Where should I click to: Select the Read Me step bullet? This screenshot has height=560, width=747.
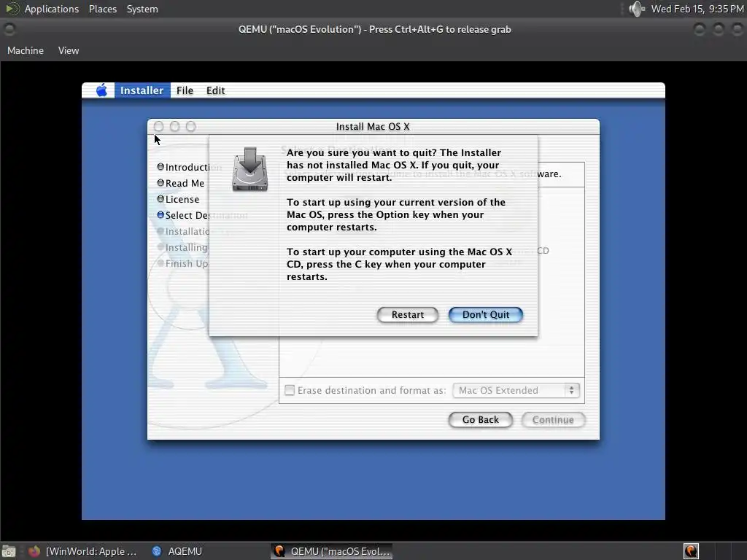(x=160, y=183)
